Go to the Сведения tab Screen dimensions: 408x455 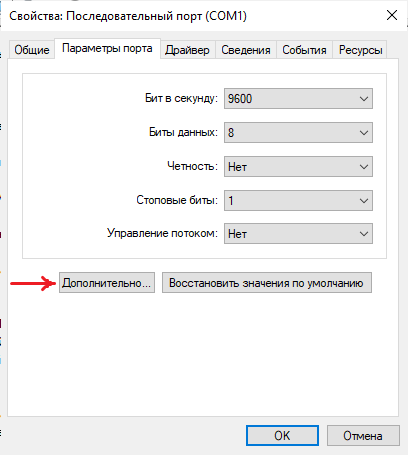(246, 50)
